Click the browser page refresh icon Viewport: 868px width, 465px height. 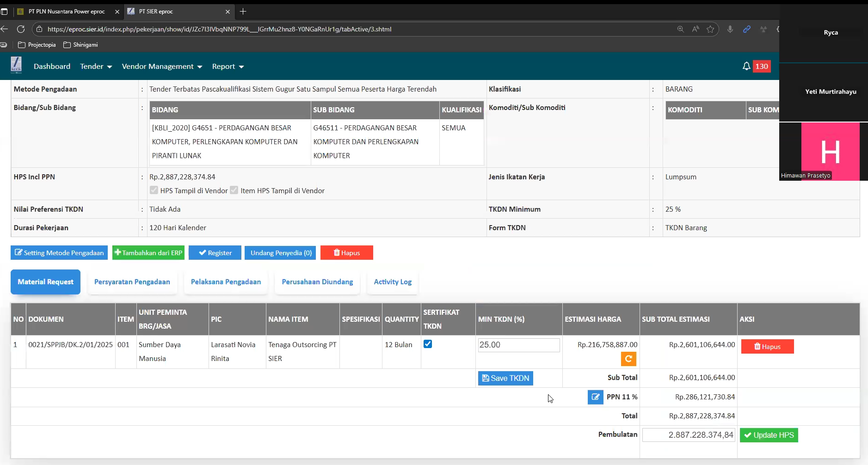[21, 29]
